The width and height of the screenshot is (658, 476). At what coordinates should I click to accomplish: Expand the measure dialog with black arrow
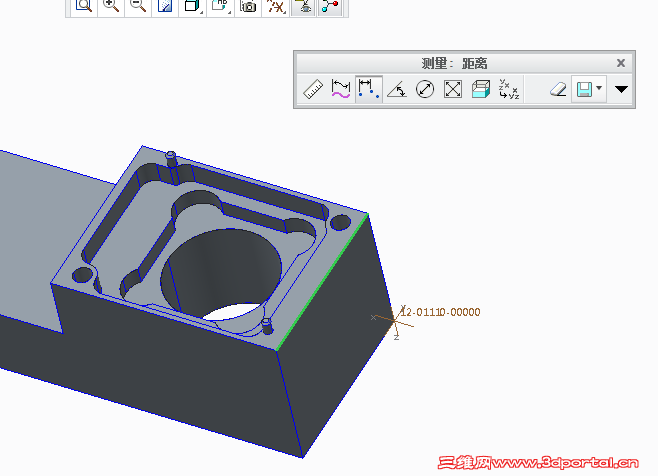tap(621, 89)
